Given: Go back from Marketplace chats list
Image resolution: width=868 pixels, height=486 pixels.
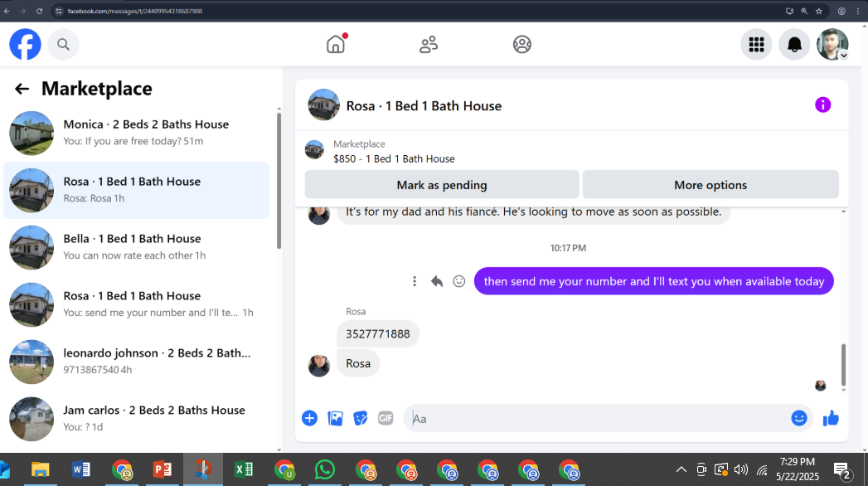Looking at the screenshot, I should (x=22, y=89).
